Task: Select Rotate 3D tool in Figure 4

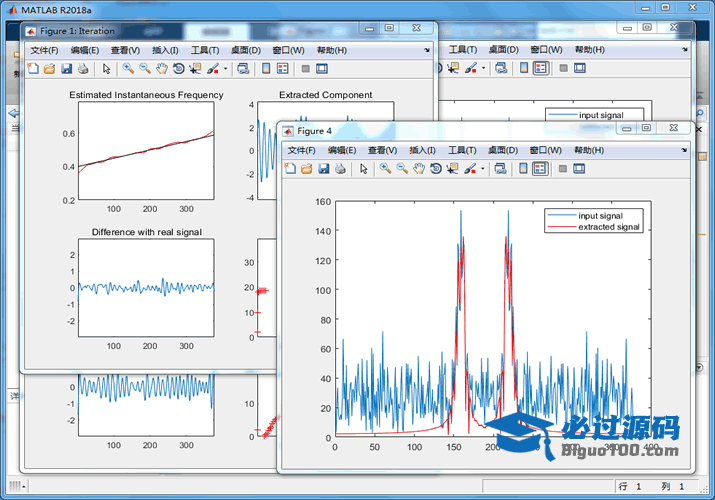Action: pyautogui.click(x=435, y=169)
